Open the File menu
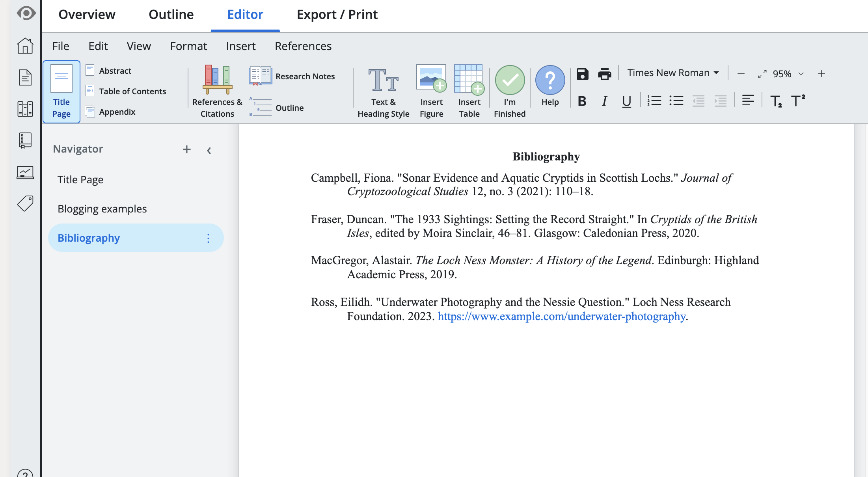Viewport: 868px width, 477px height. 61,46
